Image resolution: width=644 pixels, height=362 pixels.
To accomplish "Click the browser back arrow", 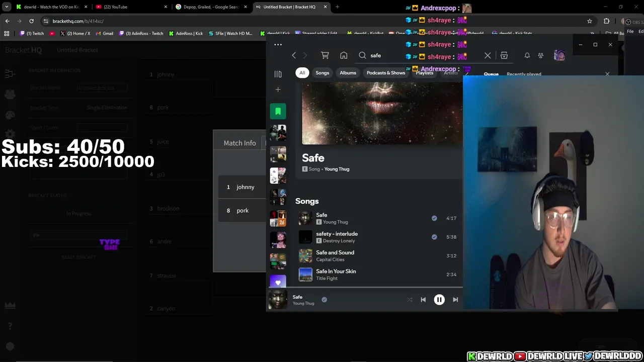I will pos(7,21).
